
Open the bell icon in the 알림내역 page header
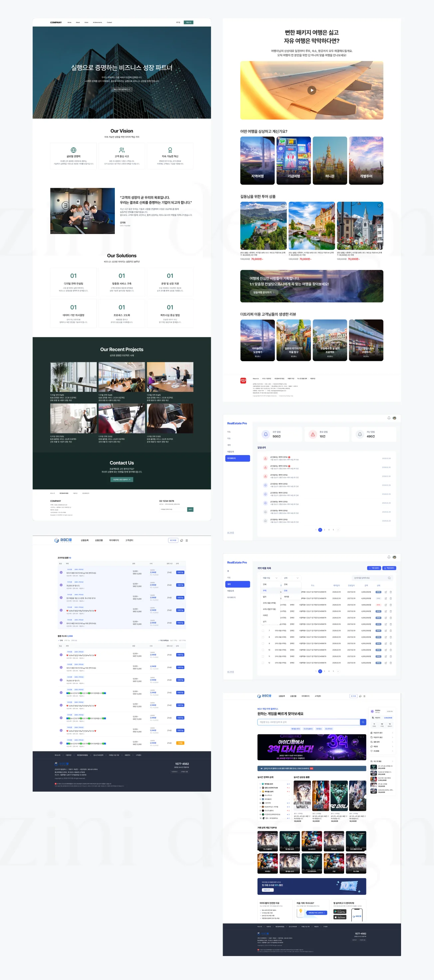[x=389, y=418]
